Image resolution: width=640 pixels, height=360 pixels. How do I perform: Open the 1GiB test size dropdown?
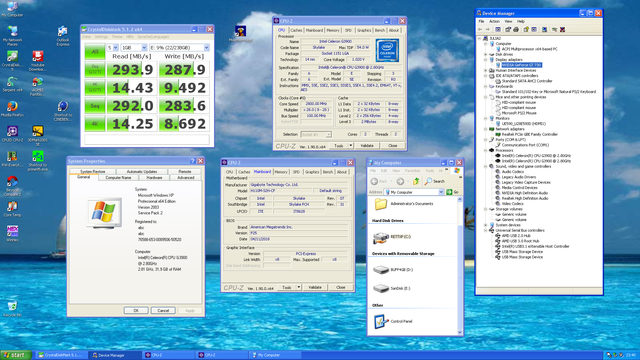tap(144, 48)
